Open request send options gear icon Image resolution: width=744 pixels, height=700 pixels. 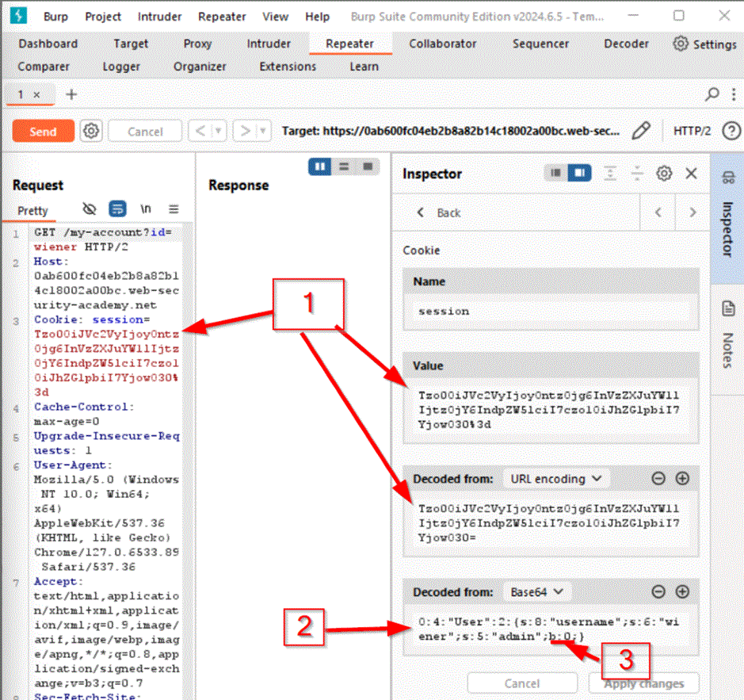pyautogui.click(x=91, y=131)
